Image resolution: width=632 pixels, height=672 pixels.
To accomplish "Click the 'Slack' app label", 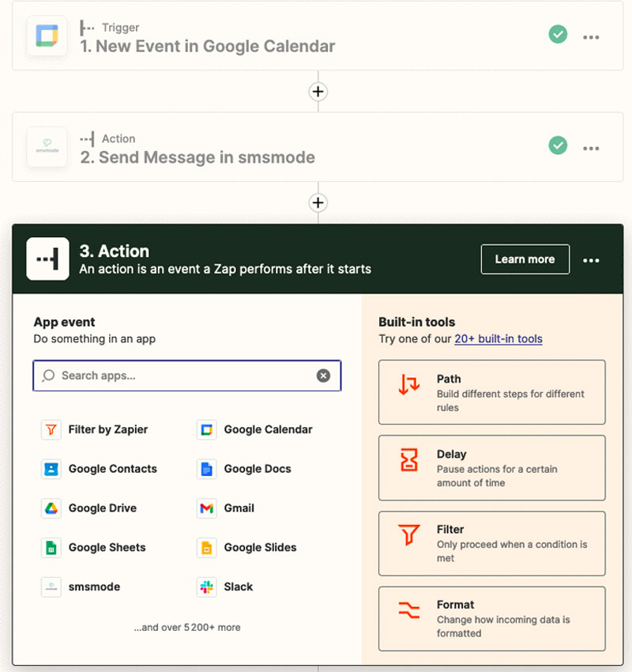I will pyautogui.click(x=238, y=587).
